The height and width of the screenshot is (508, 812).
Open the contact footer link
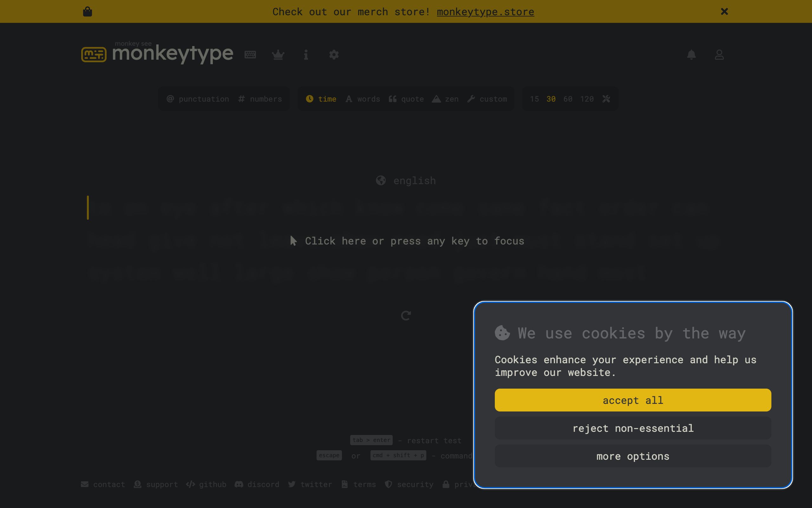point(103,484)
